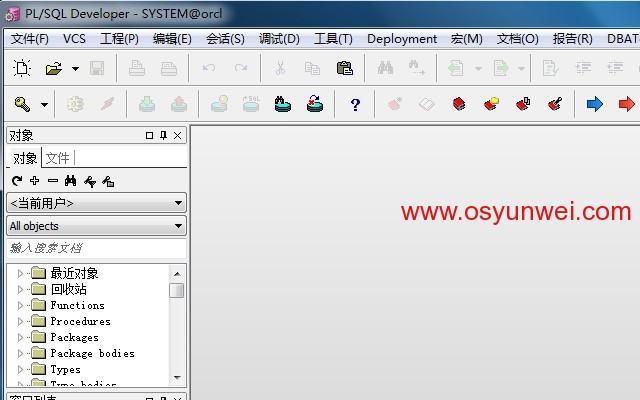Click the Open folder toolbar icon
The width and height of the screenshot is (640, 400).
[x=54, y=68]
